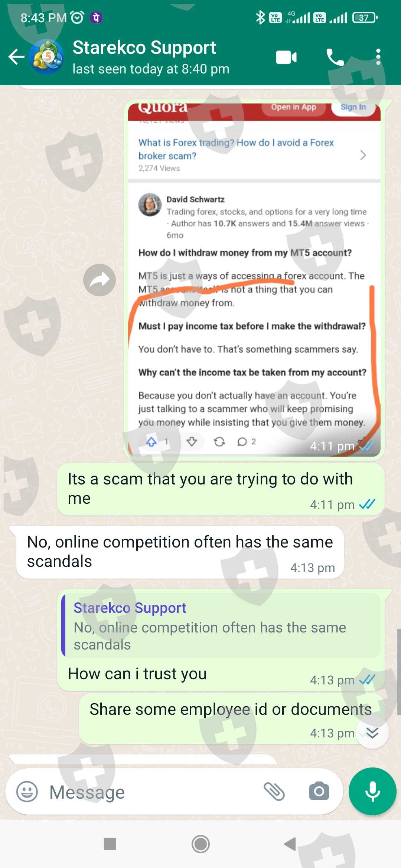
Task: Open Starekco Support profile picture
Action: tap(46, 57)
